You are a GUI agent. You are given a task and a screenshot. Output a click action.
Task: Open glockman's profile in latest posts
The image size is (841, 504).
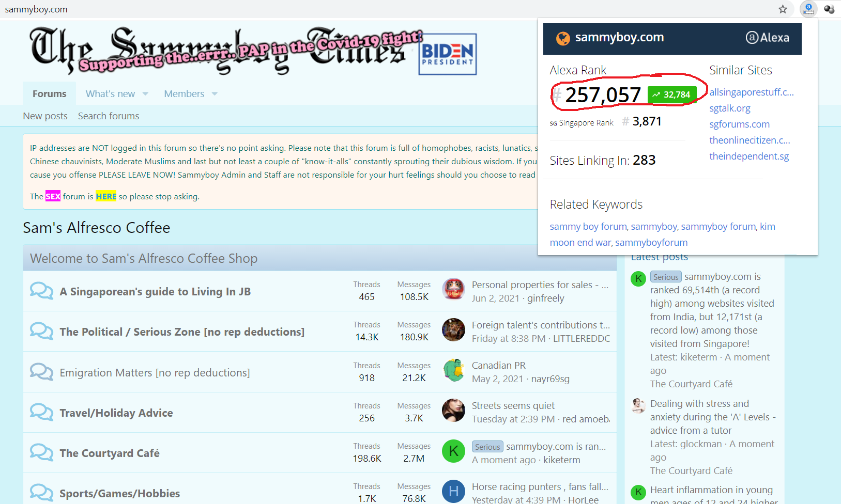700,444
